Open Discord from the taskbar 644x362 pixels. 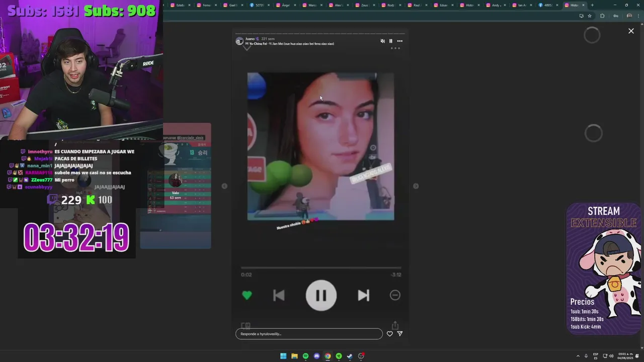point(316,356)
